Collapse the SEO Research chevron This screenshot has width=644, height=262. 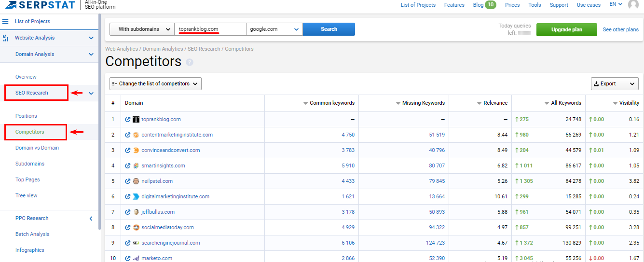pyautogui.click(x=91, y=93)
